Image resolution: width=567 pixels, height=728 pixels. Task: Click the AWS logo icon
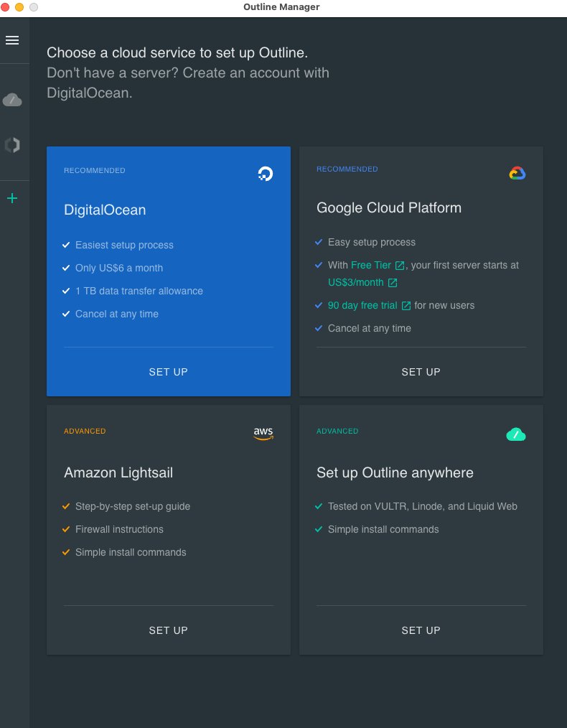pyautogui.click(x=263, y=434)
